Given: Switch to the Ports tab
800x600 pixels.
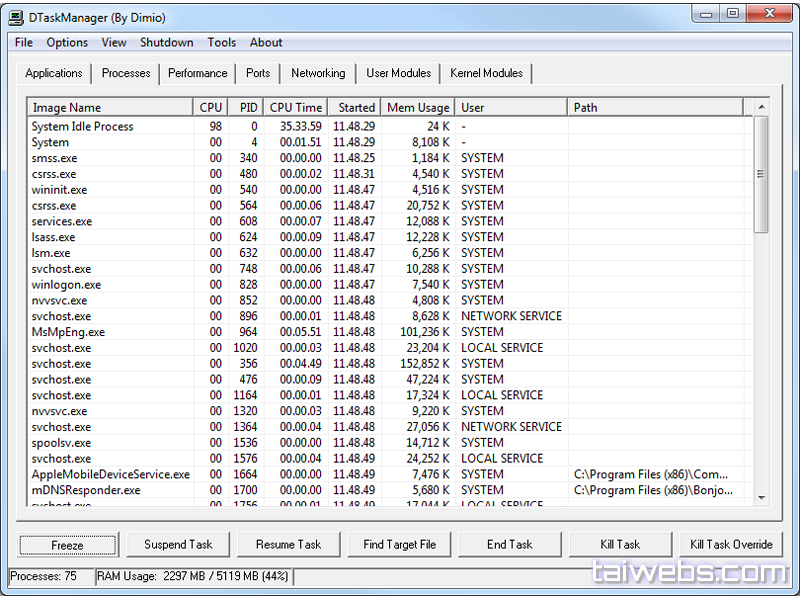Looking at the screenshot, I should coord(258,73).
